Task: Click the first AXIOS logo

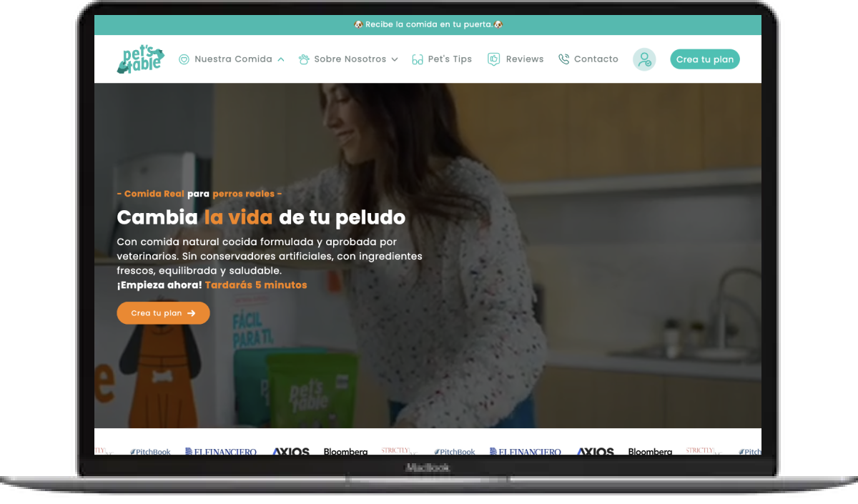Action: click(x=291, y=452)
